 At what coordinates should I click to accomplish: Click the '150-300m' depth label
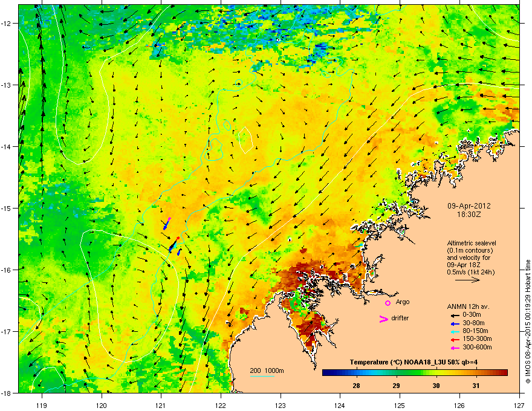point(477,338)
